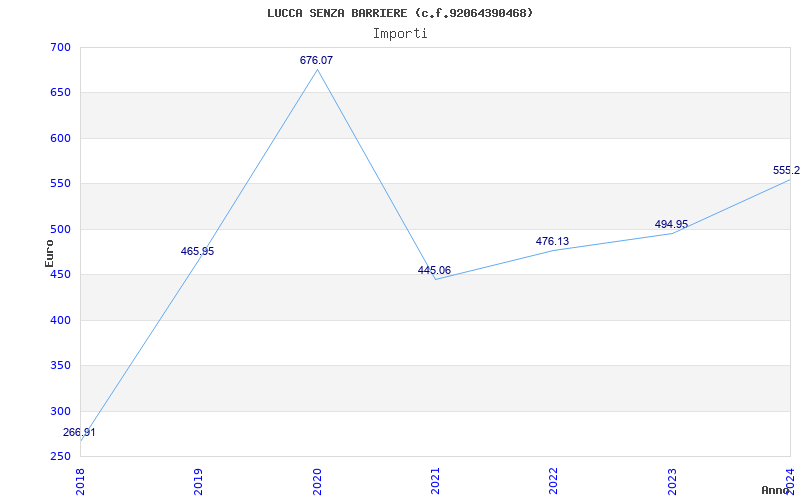Click the y-axis value 300
The image size is (800, 500).
[x=60, y=411]
